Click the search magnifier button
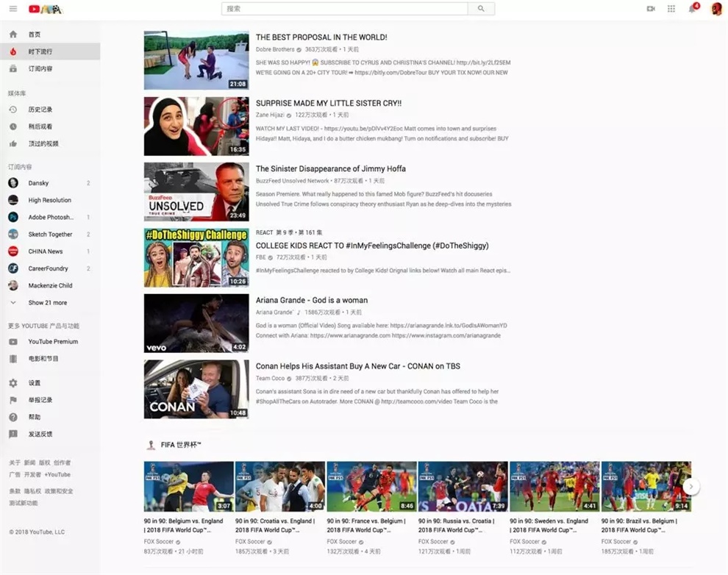 (x=481, y=9)
